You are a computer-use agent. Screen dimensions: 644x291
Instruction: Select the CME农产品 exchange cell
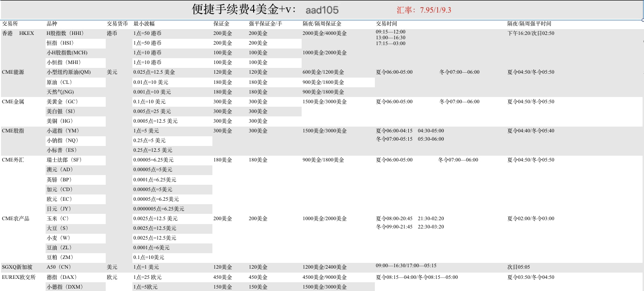pos(16,219)
